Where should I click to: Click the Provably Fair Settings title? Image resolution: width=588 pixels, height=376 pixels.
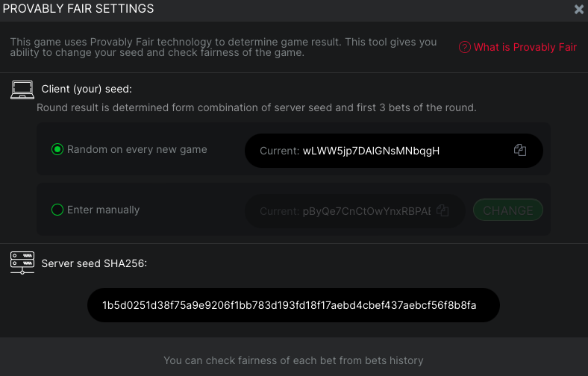78,9
